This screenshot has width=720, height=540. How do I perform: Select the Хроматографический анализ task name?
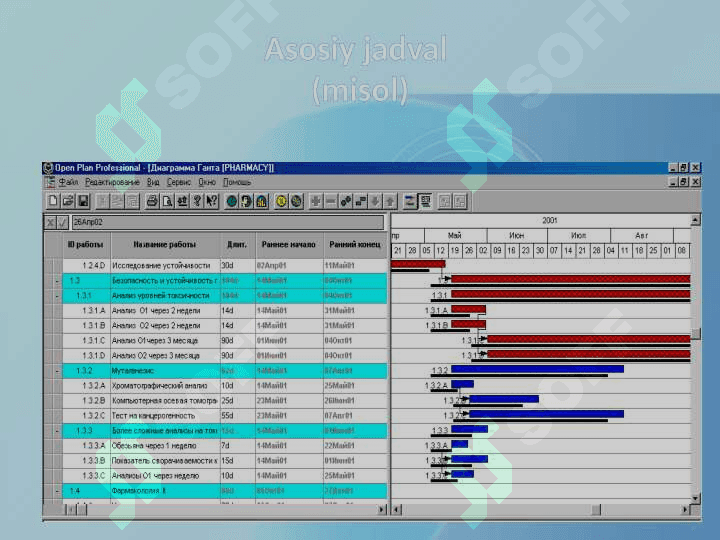(x=160, y=386)
